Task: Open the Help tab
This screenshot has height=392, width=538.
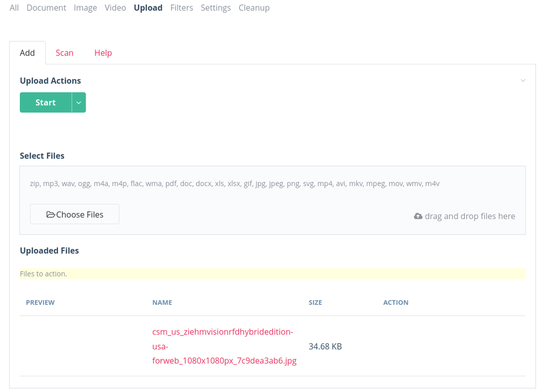Action: click(x=103, y=53)
